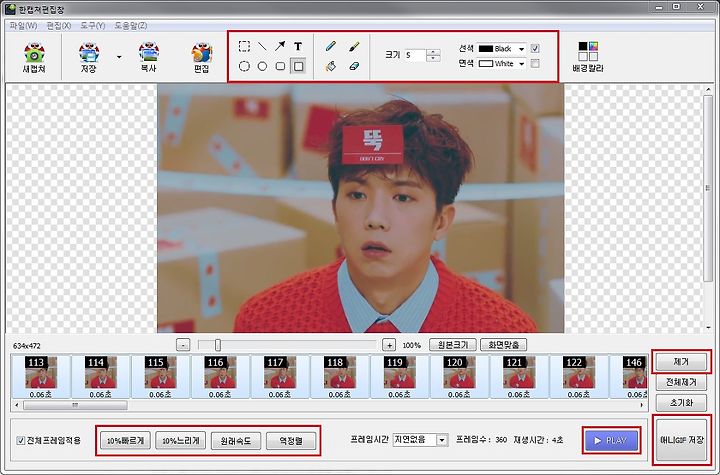Toggle the 면색 fill color checkbox

click(535, 64)
